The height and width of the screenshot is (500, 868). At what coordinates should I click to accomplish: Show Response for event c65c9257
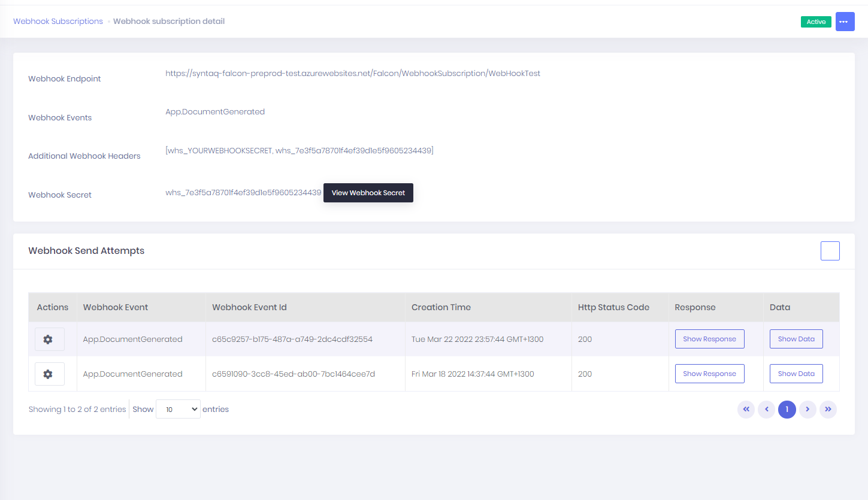[x=709, y=339]
